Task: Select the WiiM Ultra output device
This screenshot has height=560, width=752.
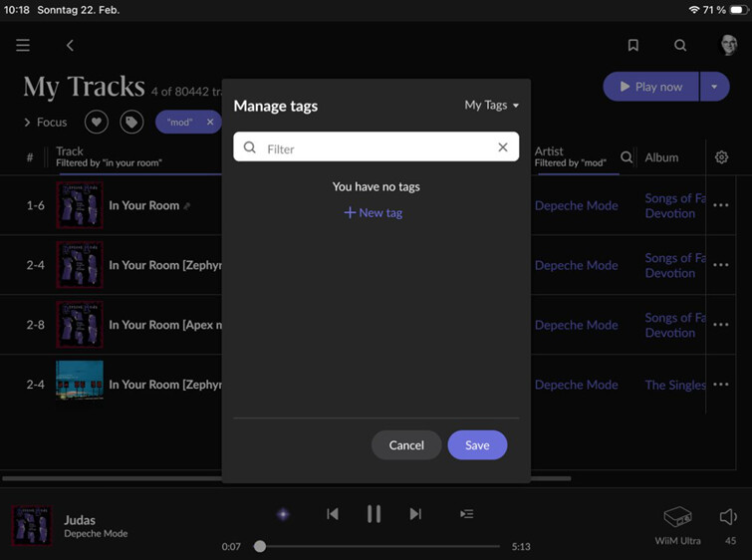Action: click(x=677, y=522)
